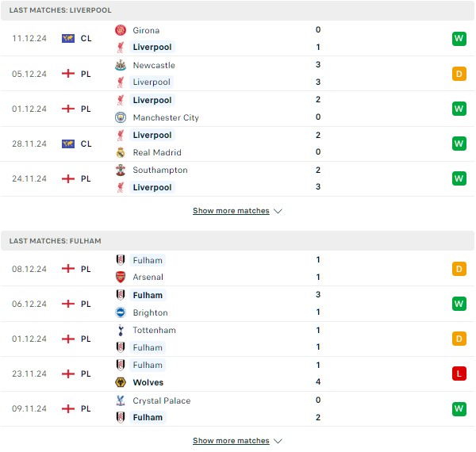Click the Champions League flag for Real Madrid match
The height and width of the screenshot is (452, 476).
coord(68,144)
